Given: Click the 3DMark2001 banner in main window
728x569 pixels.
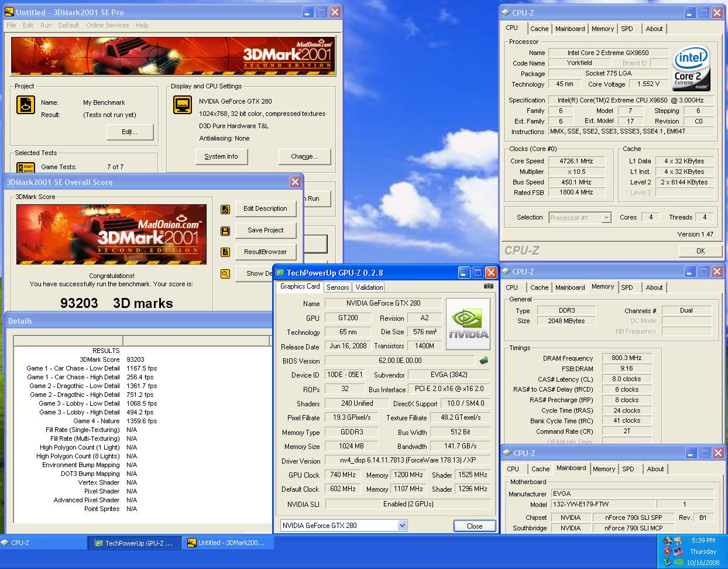Looking at the screenshot, I should tap(173, 57).
